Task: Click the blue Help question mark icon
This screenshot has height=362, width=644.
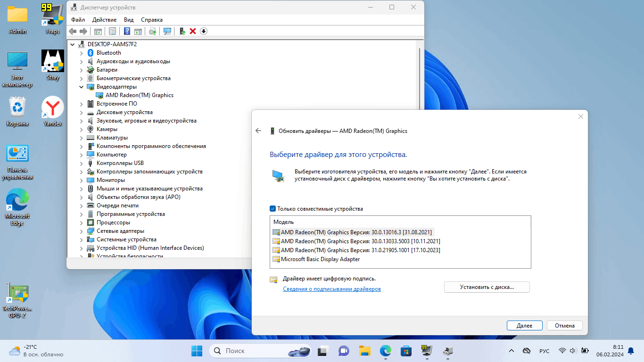Action: 127,31
